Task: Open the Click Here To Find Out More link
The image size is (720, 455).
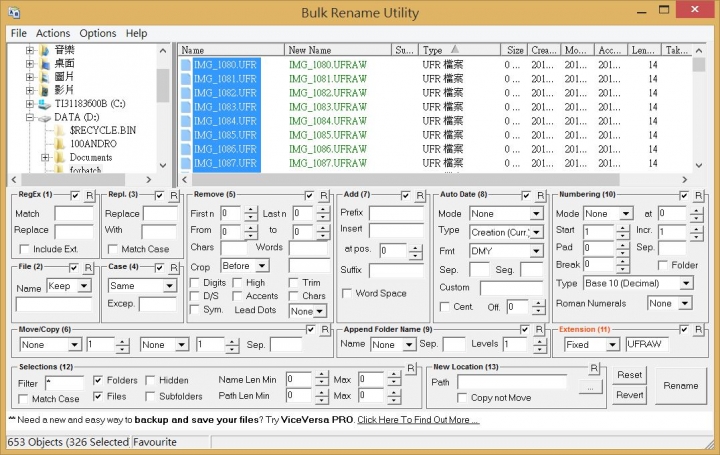Action: (418, 420)
